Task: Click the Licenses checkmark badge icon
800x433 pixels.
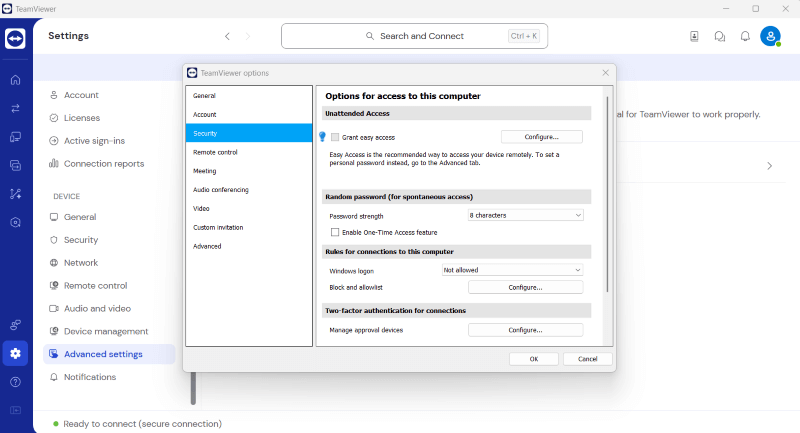Action: [54, 118]
